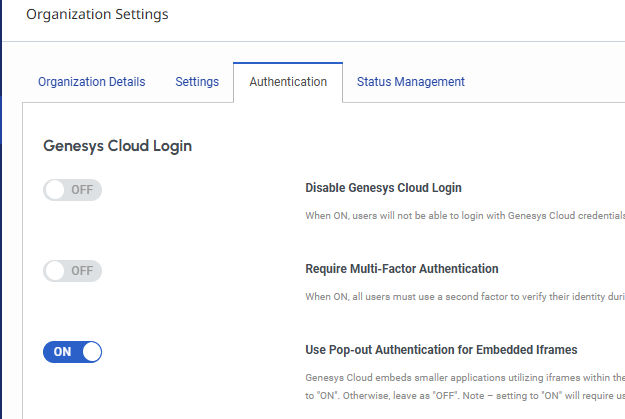The height and width of the screenshot is (419, 625).
Task: Turn off Pop-out Authentication for Embedded Iframes
Action: (73, 352)
